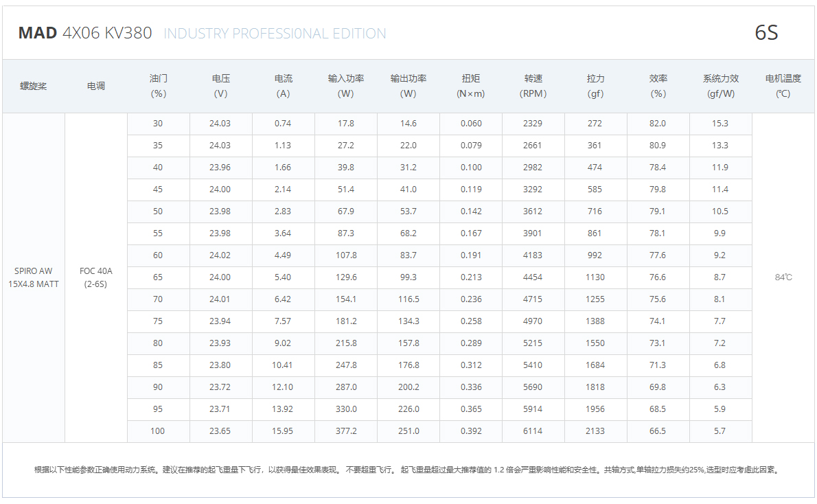Viewport: 817px width, 504px height.
Task: Click the system efficiency 15.3 cell
Action: pos(721,124)
